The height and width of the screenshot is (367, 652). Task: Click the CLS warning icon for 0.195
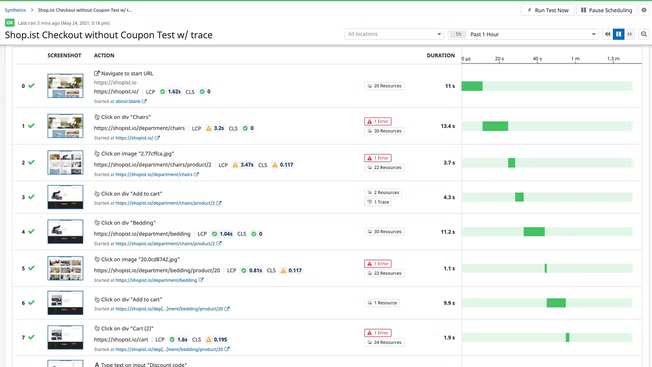(x=209, y=340)
